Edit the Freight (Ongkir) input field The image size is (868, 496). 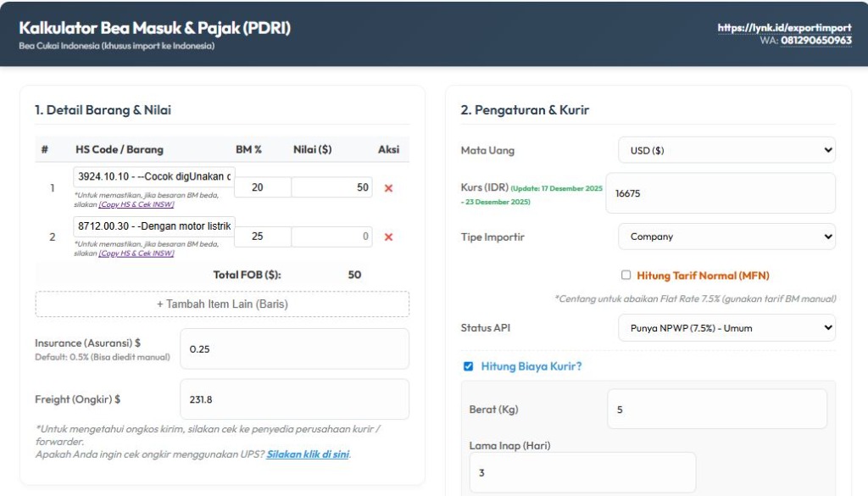click(x=294, y=399)
